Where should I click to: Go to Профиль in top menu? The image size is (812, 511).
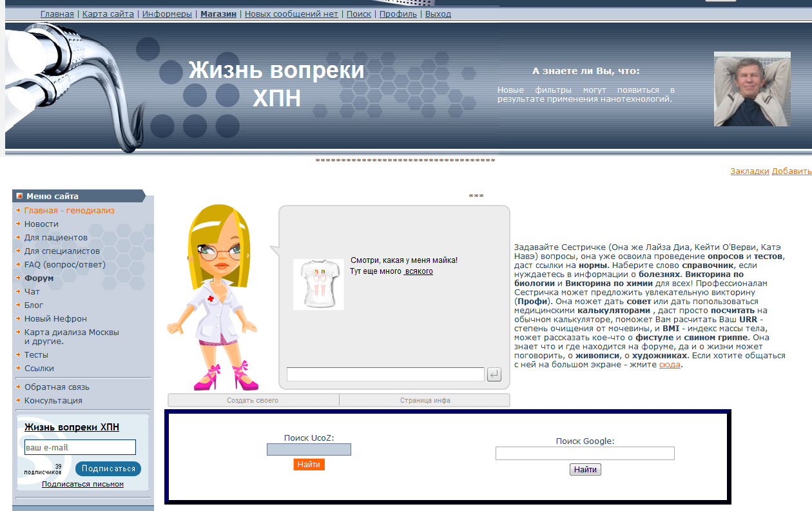(x=398, y=14)
